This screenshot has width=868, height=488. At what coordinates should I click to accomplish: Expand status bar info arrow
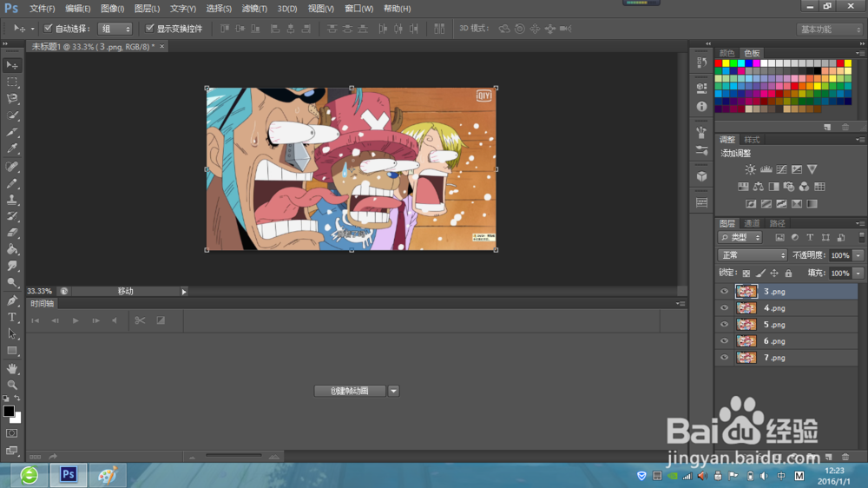(x=184, y=292)
